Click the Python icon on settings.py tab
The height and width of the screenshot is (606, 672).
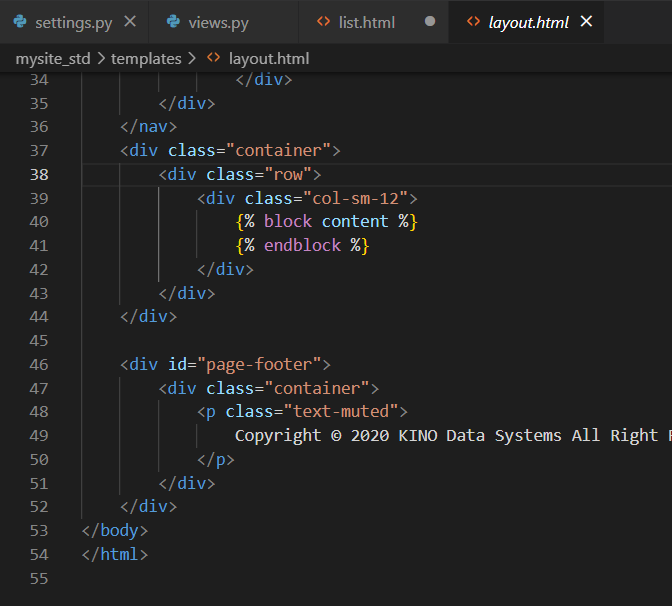click(x=20, y=21)
